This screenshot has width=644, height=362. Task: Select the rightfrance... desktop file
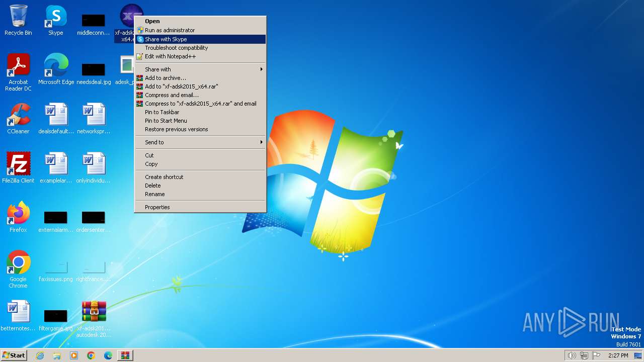[94, 271]
